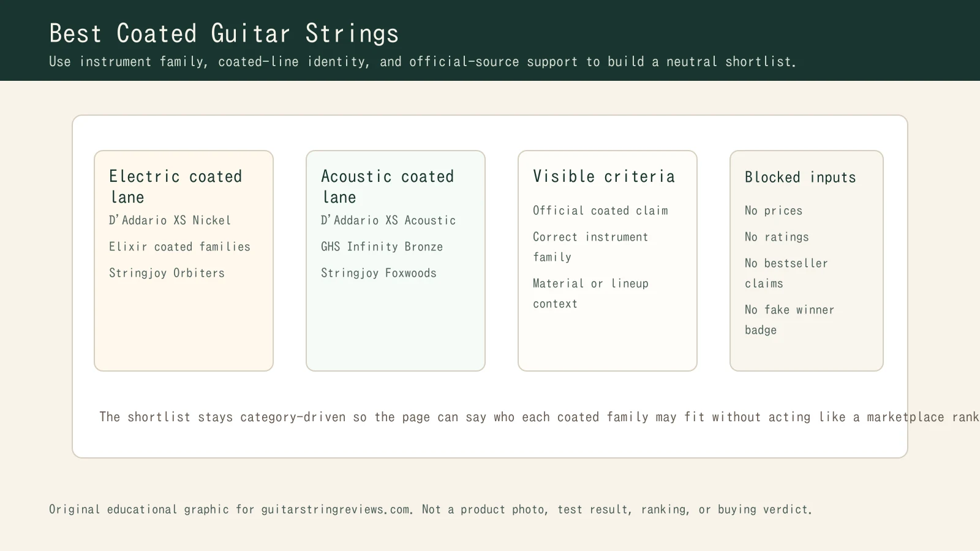Click the No prices item
Viewport: 980px width, 551px height.
tap(773, 211)
